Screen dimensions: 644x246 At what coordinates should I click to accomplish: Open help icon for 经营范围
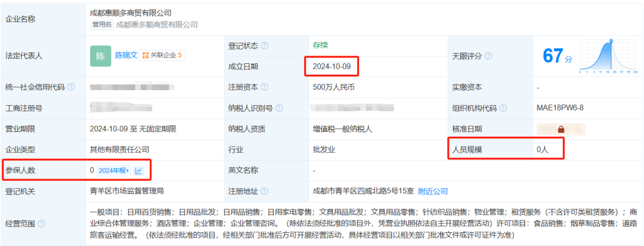tap(41, 224)
